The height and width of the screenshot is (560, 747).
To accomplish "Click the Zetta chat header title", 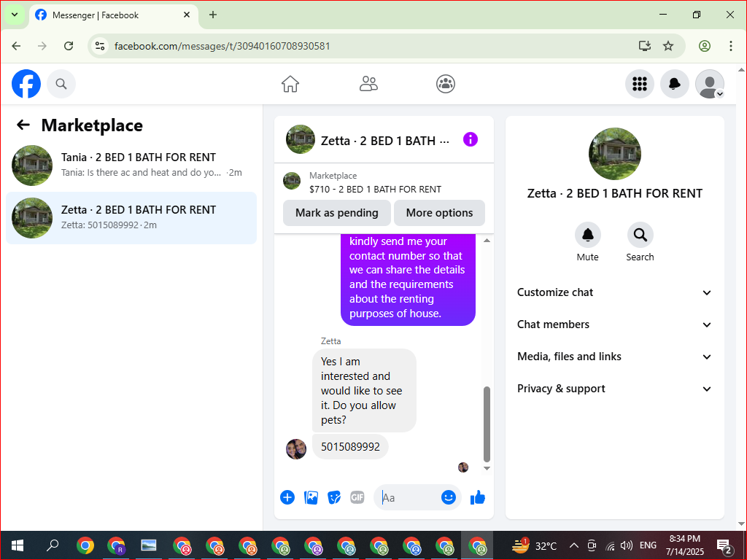I will pyautogui.click(x=385, y=141).
